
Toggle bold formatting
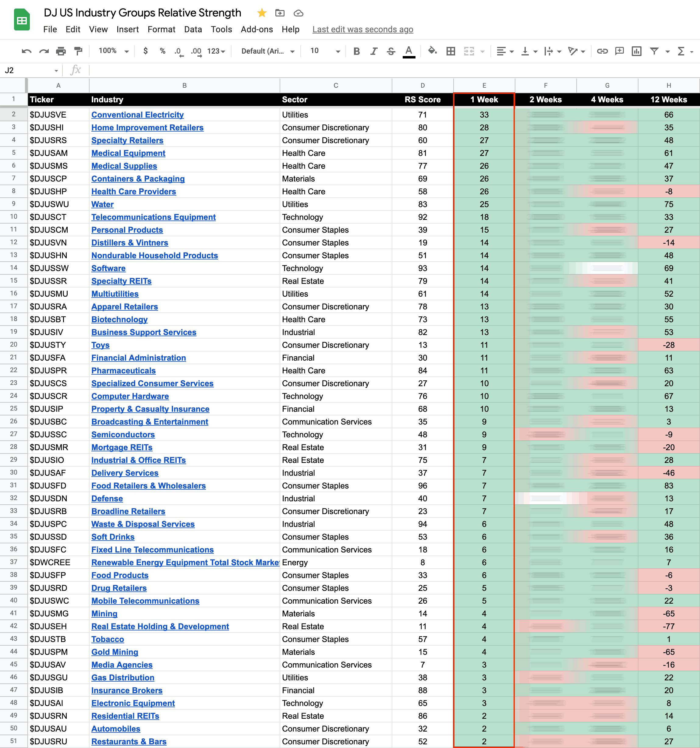click(x=357, y=51)
